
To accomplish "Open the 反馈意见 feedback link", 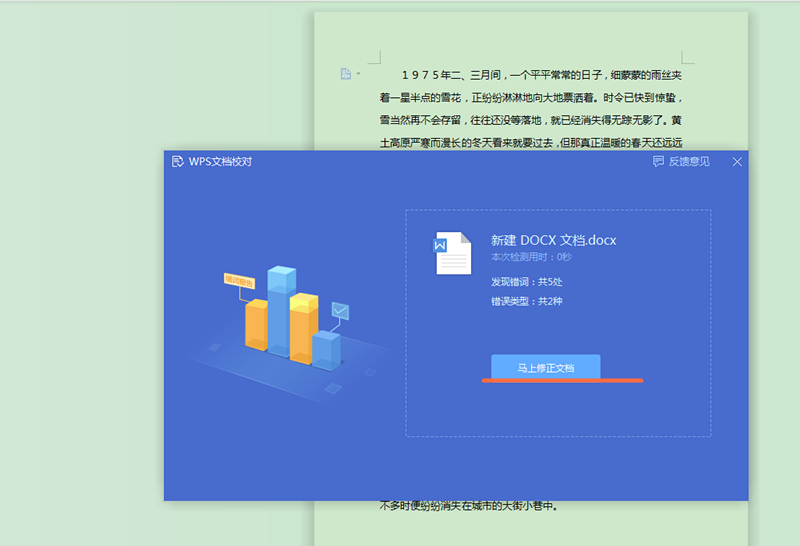I will pyautogui.click(x=689, y=161).
